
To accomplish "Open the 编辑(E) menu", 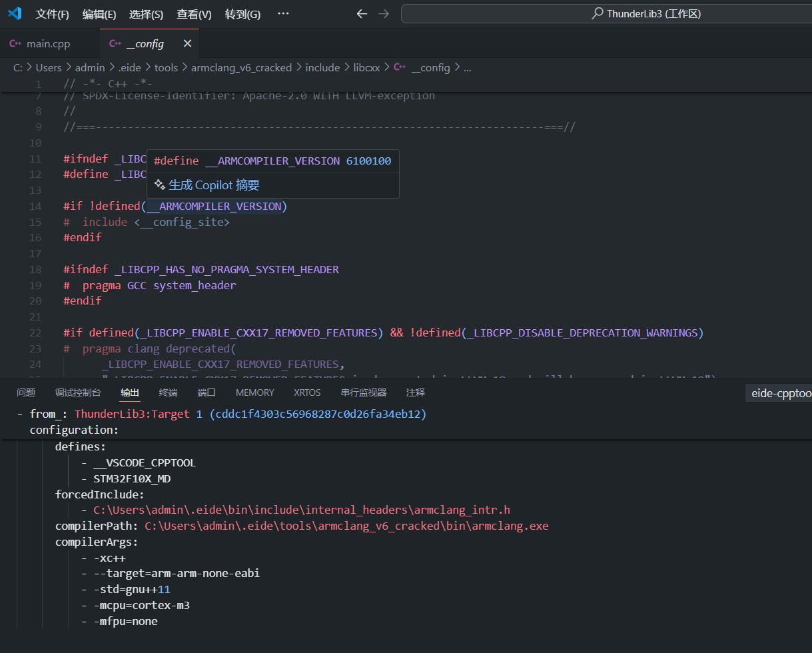I will (x=99, y=14).
